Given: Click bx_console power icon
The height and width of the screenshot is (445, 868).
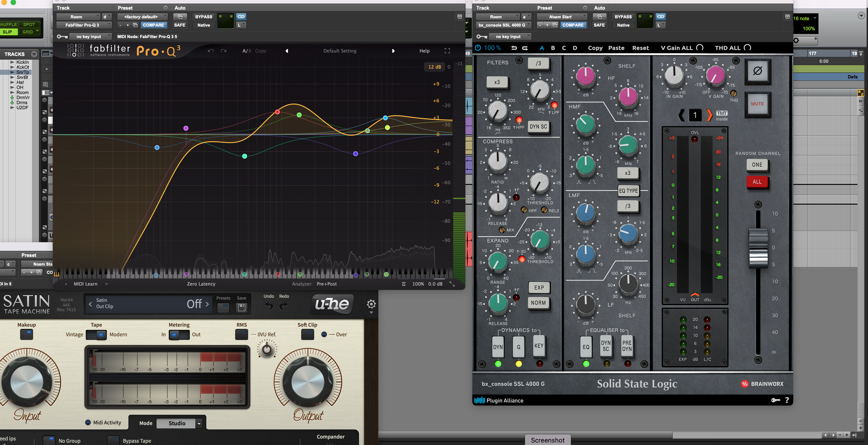Looking at the screenshot, I should (478, 48).
